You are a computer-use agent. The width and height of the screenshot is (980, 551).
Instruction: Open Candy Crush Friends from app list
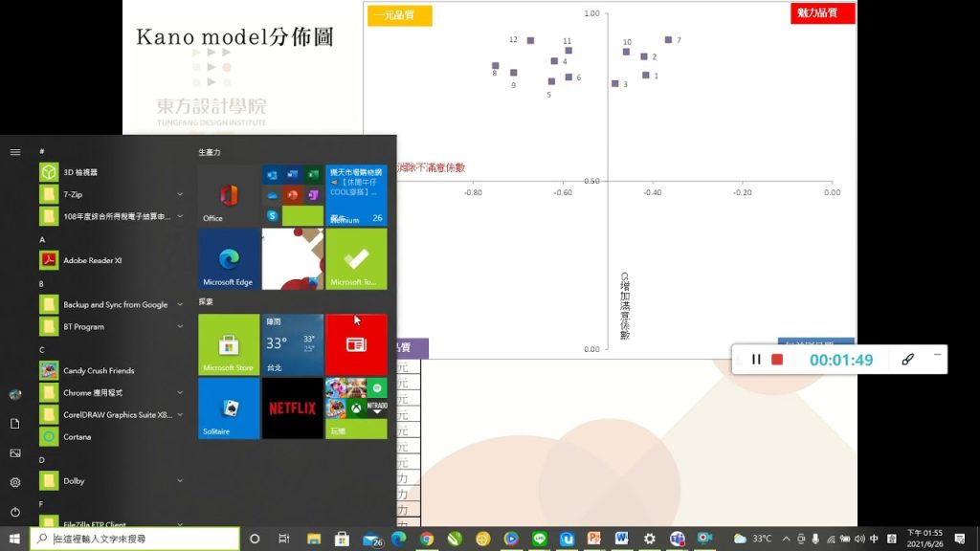tap(113, 370)
